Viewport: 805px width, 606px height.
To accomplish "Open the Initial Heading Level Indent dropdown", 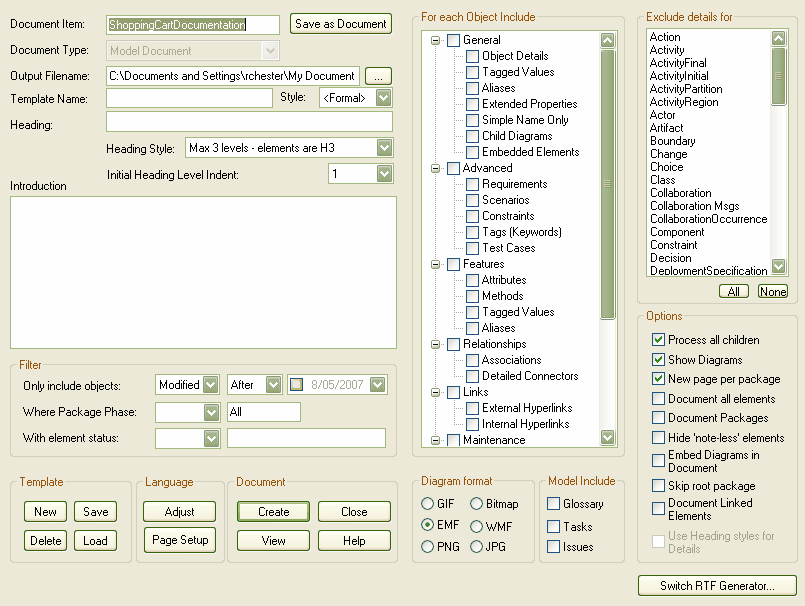I will (384, 174).
